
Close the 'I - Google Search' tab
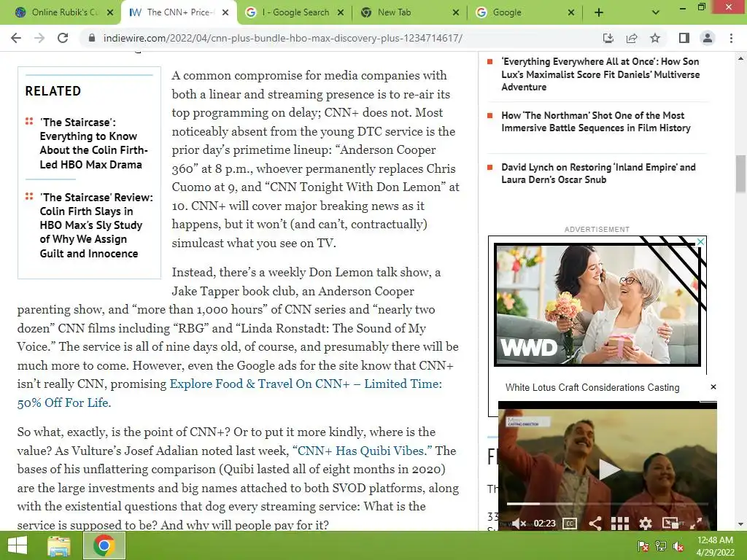pyautogui.click(x=341, y=12)
